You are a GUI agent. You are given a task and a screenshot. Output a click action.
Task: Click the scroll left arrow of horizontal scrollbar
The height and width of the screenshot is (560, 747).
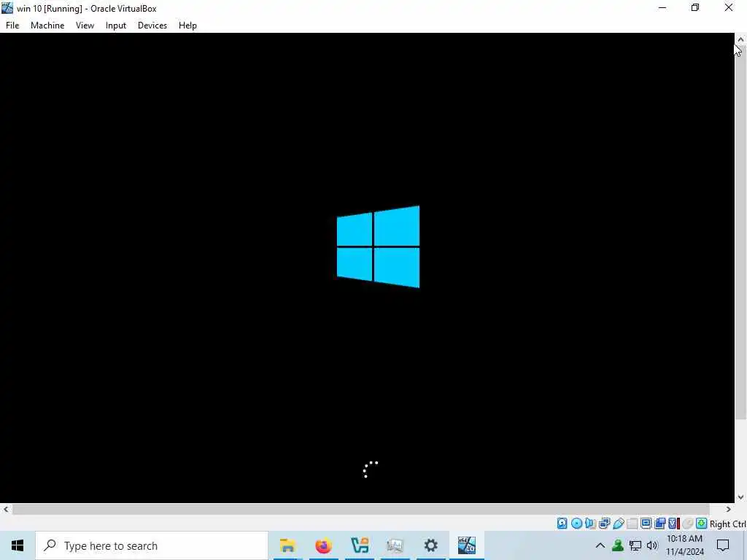pos(6,509)
